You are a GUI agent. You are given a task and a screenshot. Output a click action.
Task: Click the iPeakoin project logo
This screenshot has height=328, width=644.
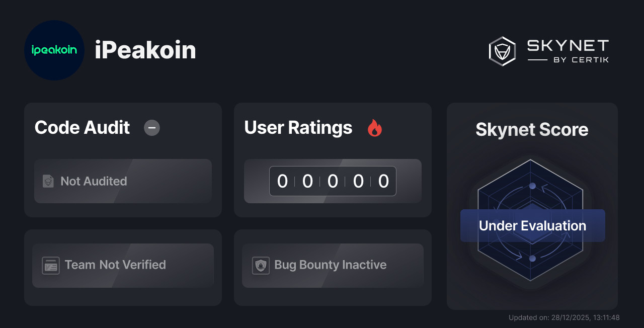(x=54, y=50)
